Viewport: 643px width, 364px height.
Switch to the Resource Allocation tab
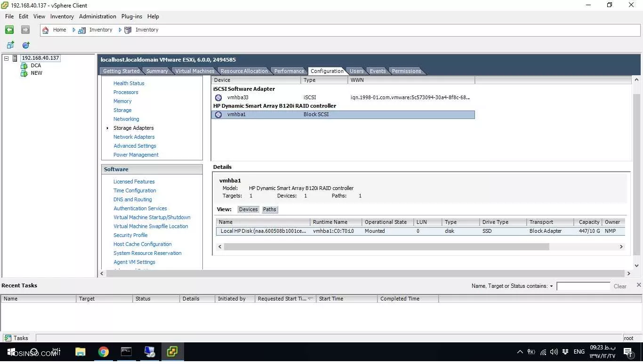tap(244, 71)
